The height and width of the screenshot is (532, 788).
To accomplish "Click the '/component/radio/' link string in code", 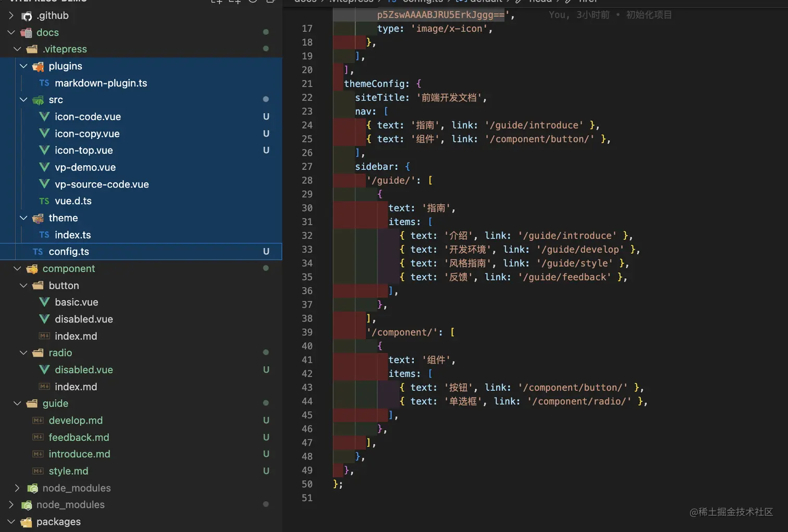I will click(x=579, y=401).
